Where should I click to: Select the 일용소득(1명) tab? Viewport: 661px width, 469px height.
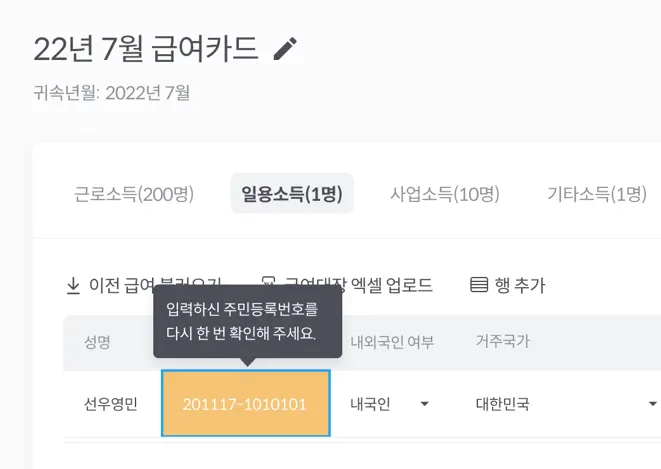[x=291, y=194]
